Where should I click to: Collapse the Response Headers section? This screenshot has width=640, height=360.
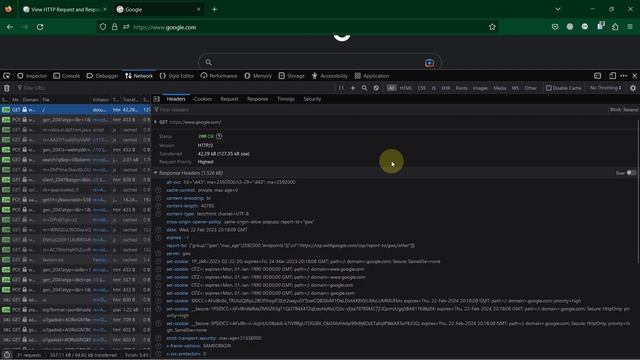(x=156, y=173)
